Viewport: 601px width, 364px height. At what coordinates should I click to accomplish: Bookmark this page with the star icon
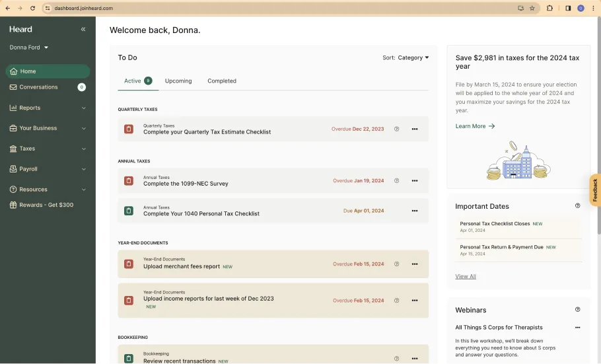point(532,8)
